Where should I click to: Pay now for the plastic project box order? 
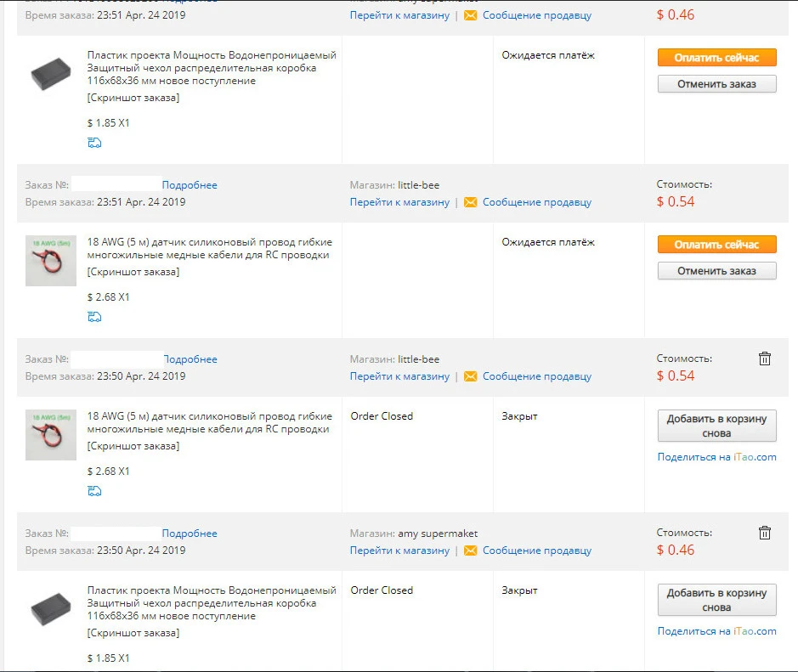[716, 58]
